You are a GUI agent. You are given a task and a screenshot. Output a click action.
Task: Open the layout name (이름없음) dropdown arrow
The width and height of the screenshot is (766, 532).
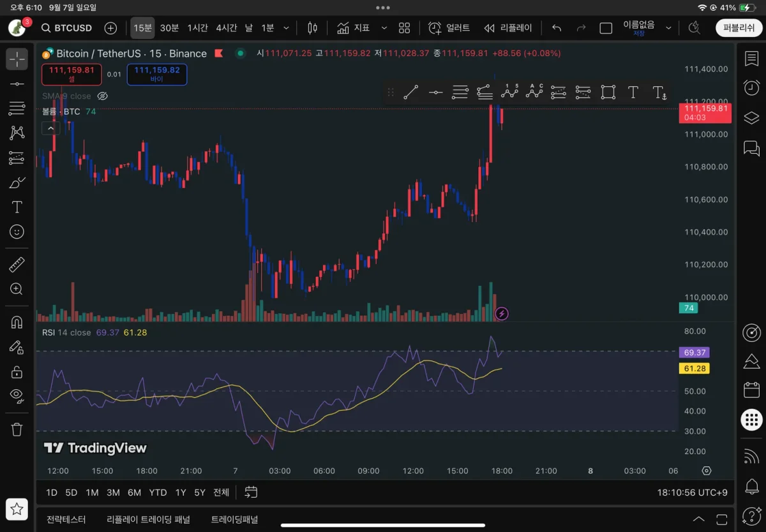(668, 28)
